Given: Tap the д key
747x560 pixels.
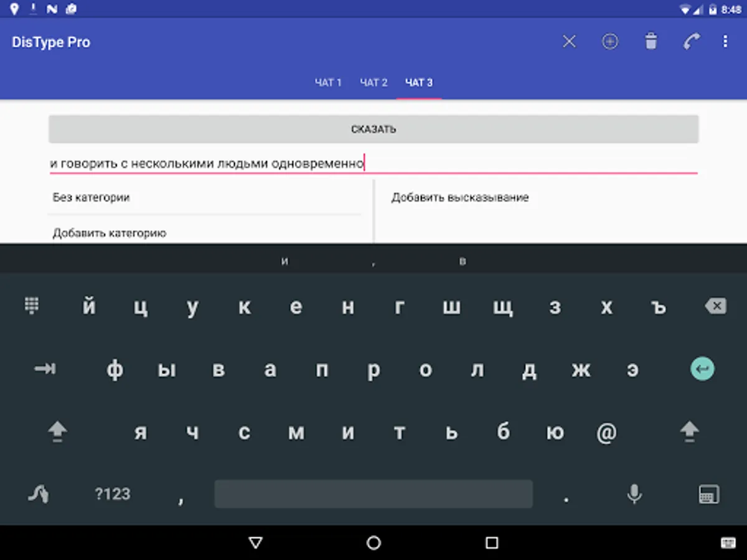Looking at the screenshot, I should click(x=529, y=371).
